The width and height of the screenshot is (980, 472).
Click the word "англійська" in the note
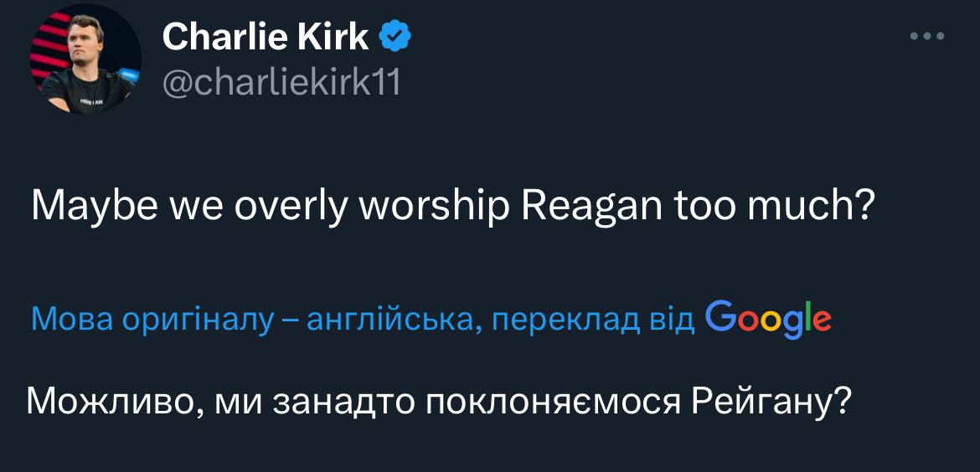(x=392, y=320)
